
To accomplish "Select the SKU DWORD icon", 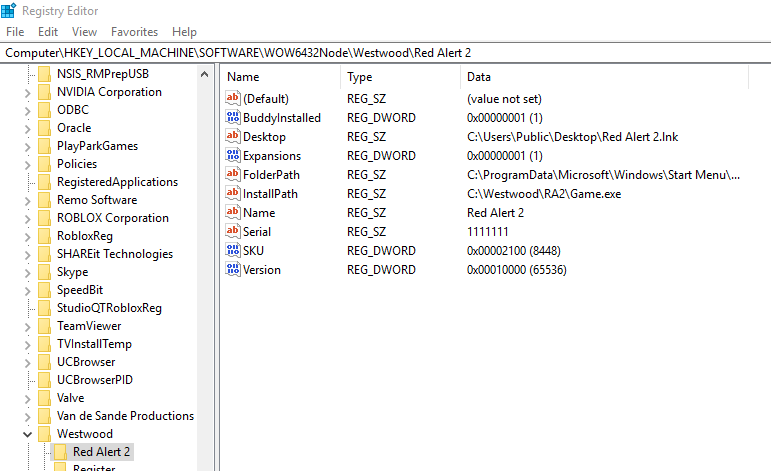I will tap(233, 250).
